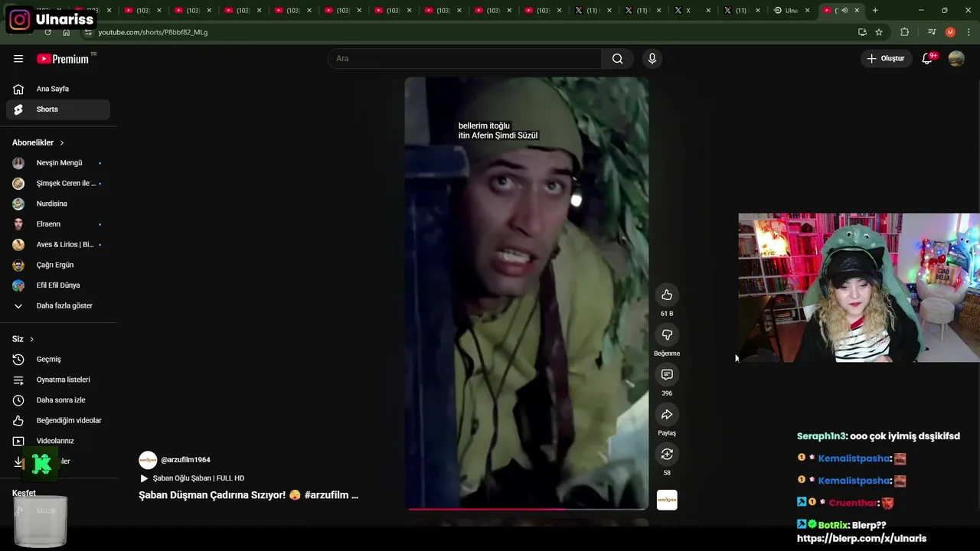Screen dimensions: 980x551
Task: Open the browser extensions puzzle icon
Action: click(x=905, y=32)
